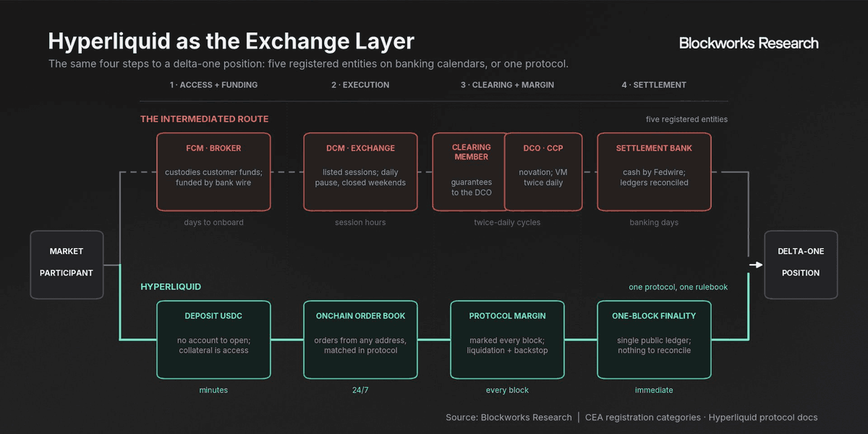Click 'custodies customer funds; funded by bank wire' text

tap(213, 177)
